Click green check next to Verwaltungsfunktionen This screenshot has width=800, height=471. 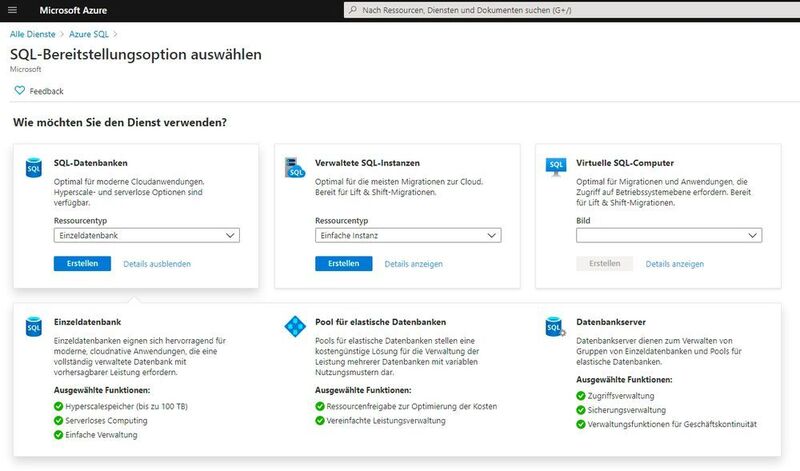click(581, 424)
